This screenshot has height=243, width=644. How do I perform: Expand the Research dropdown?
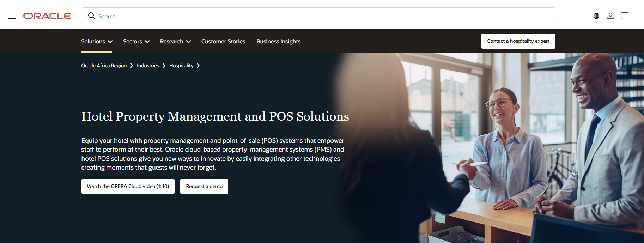pos(176,41)
